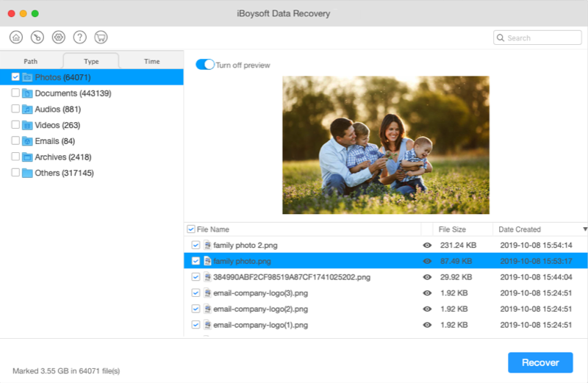Sort files by File Size column header
The height and width of the screenshot is (383, 588).
452,229
